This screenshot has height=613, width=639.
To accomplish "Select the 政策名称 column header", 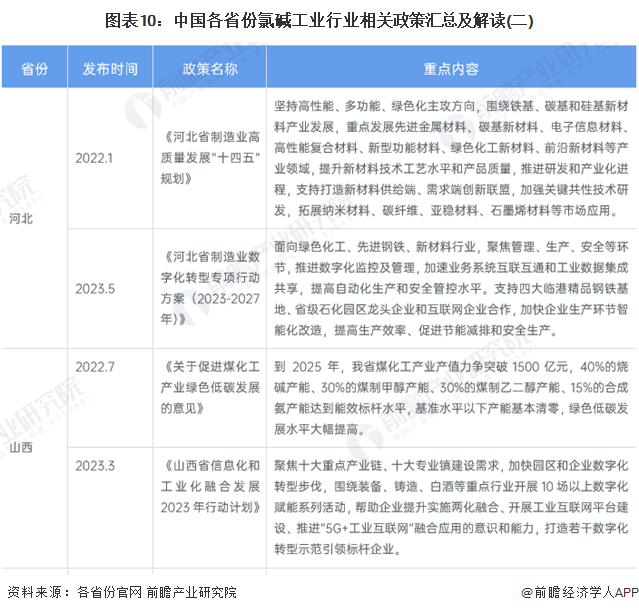I will 210,68.
